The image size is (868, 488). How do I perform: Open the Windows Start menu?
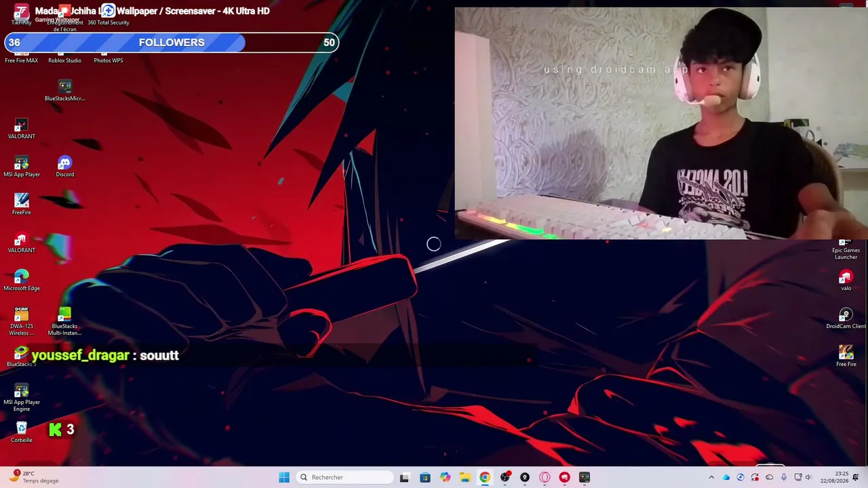point(284,477)
